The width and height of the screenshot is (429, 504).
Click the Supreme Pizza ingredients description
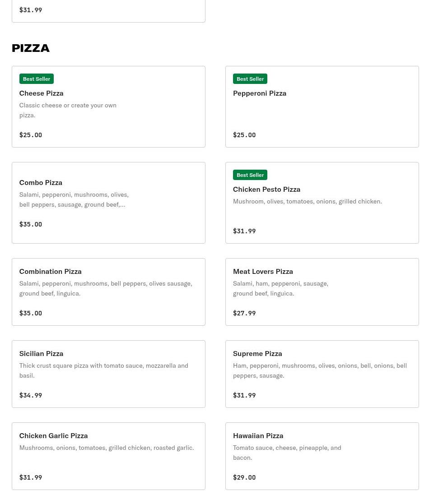click(320, 370)
